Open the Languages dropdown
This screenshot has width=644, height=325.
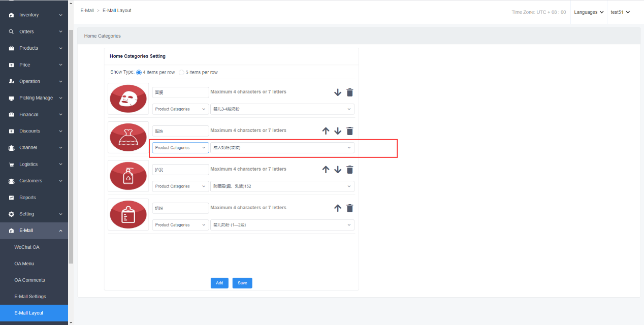589,12
